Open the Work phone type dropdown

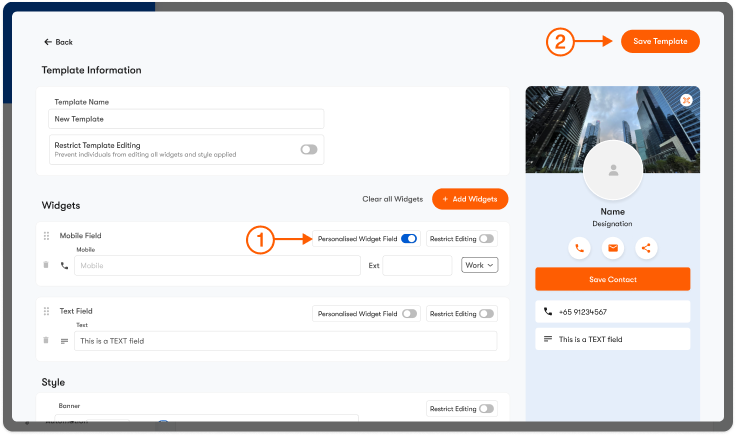click(479, 265)
